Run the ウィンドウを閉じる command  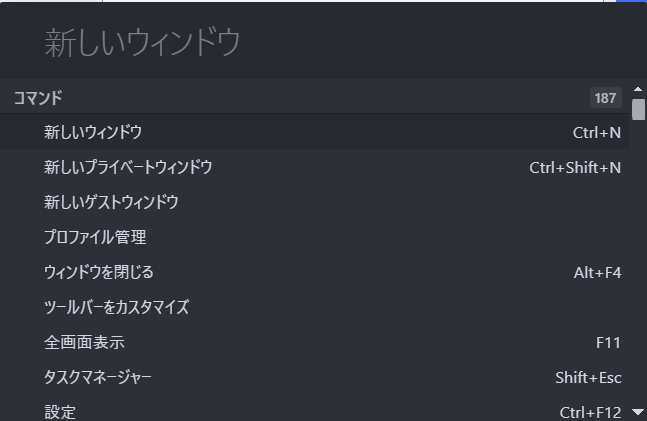pos(99,272)
